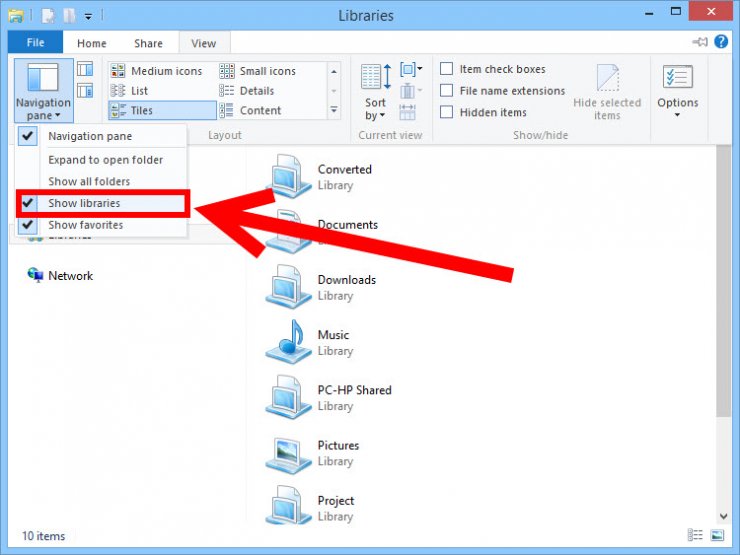Click the File Explorer title bar icon

[16, 16]
